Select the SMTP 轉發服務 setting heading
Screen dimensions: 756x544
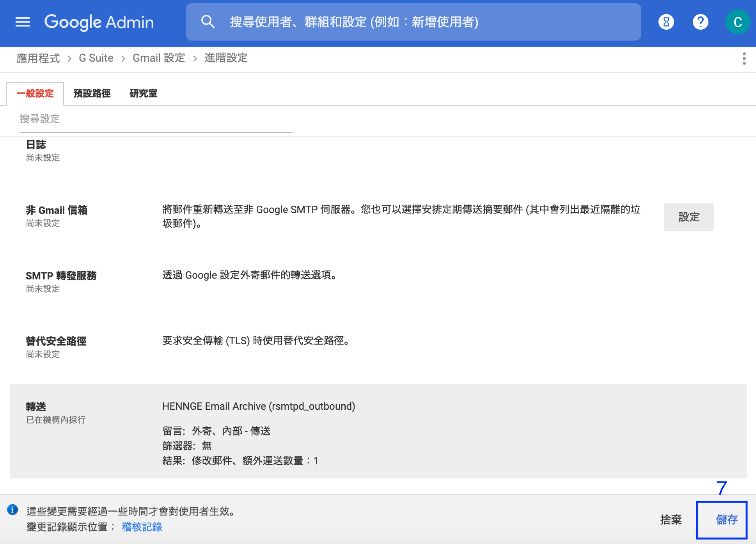61,276
